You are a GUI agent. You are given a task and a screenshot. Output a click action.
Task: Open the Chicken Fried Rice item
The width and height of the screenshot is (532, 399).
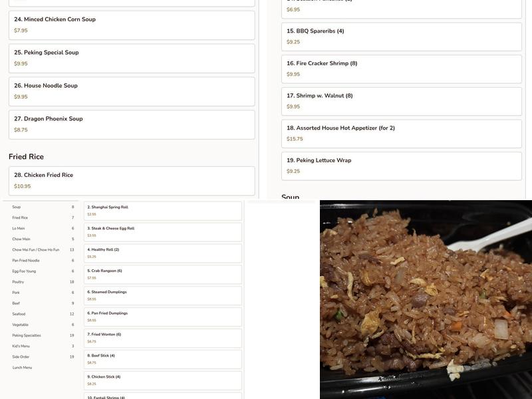tap(132, 180)
